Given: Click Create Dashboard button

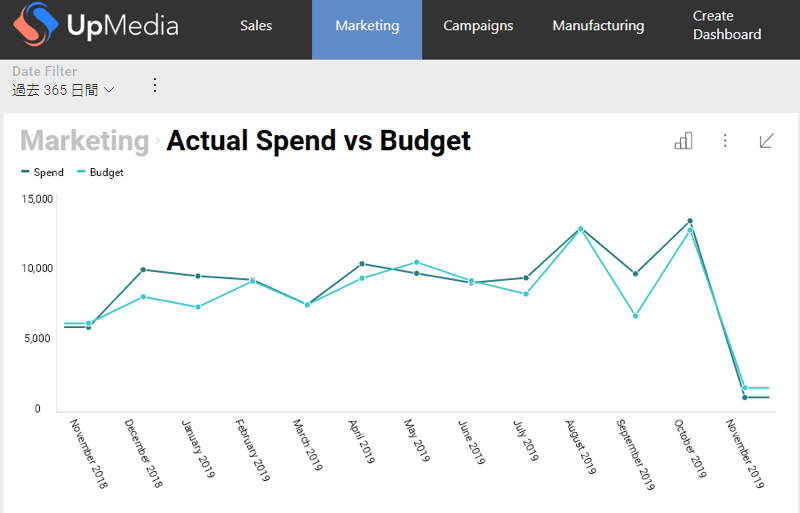Looking at the screenshot, I should (727, 26).
